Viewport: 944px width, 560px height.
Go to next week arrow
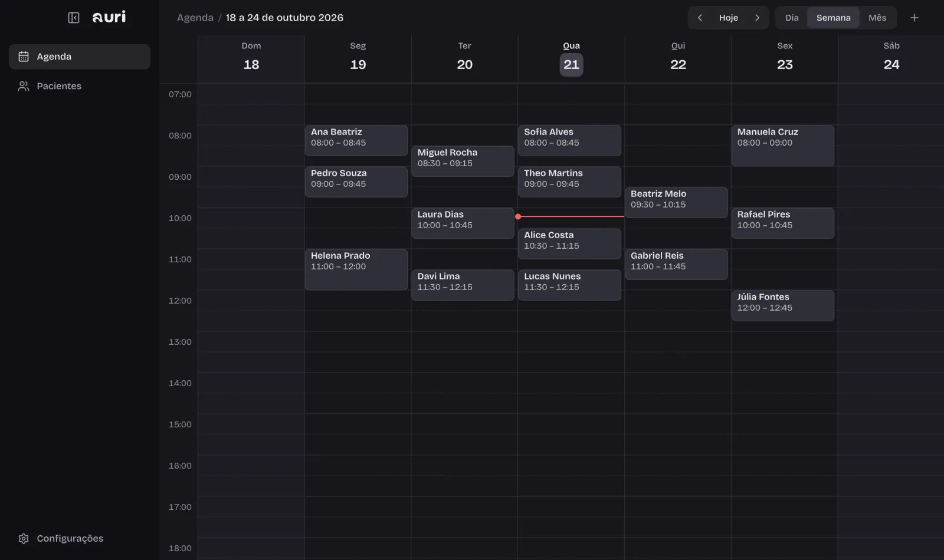pos(757,18)
